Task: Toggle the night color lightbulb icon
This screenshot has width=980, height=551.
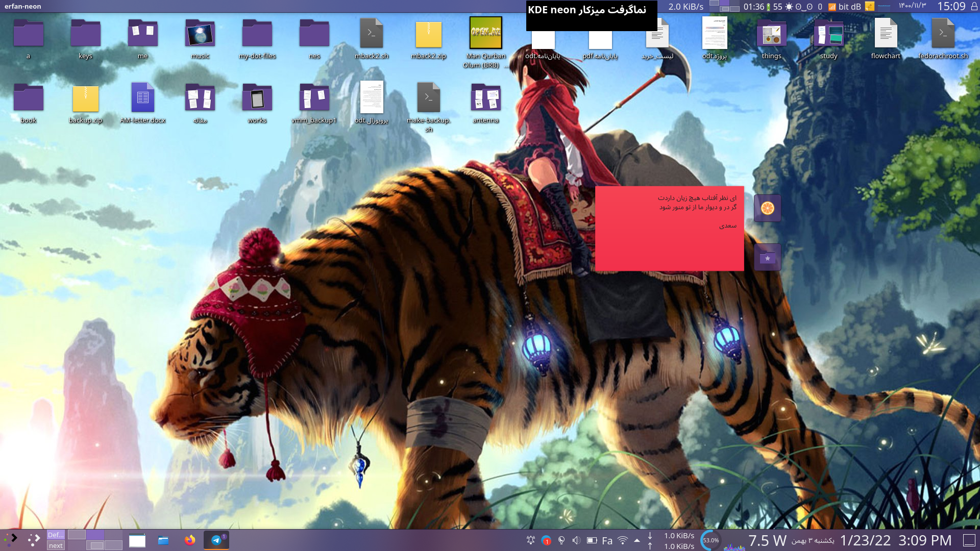Action: 561,540
